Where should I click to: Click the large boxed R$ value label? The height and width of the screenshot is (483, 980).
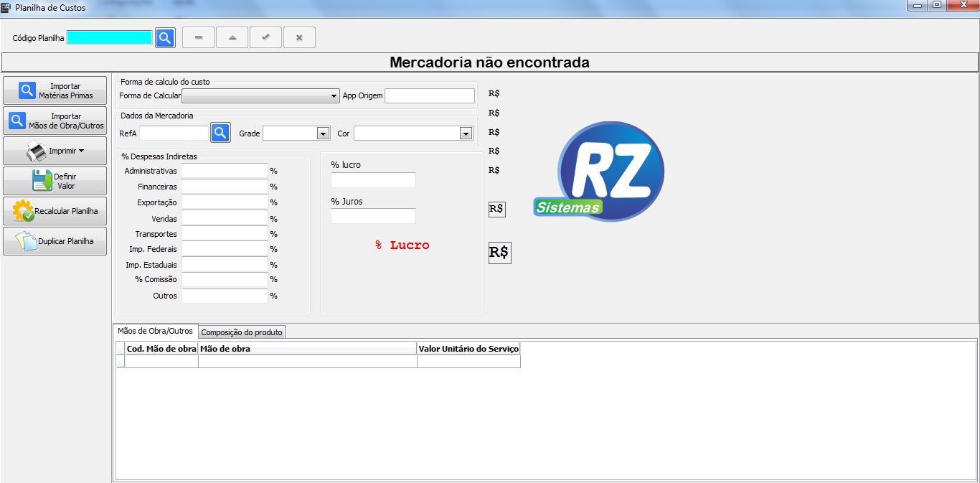coord(500,253)
